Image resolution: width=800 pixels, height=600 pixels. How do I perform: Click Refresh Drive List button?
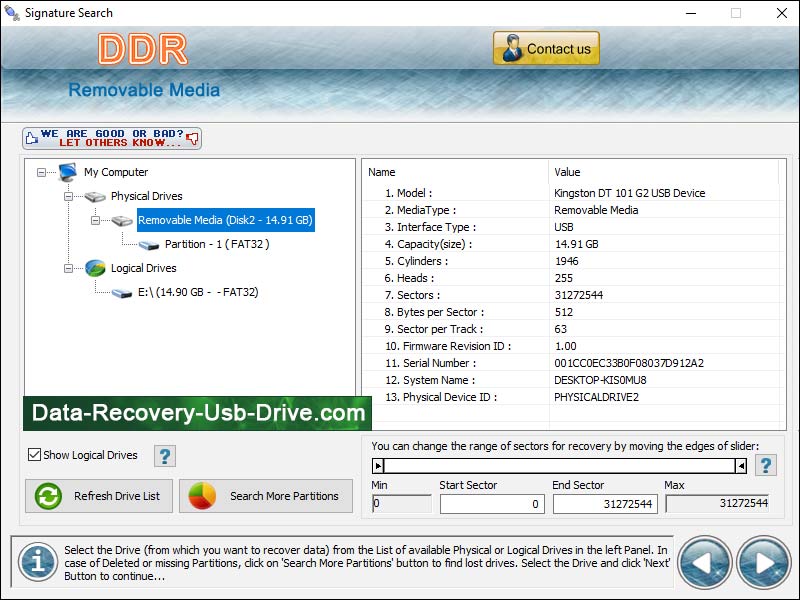click(x=99, y=495)
